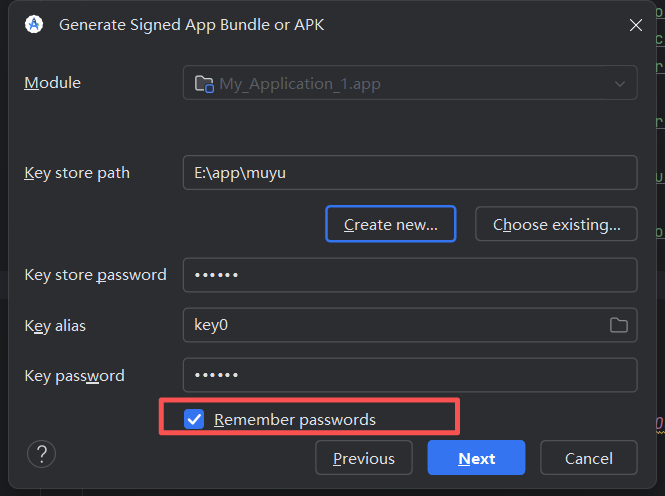Click the Android Studio logo in title bar
This screenshot has width=665, height=496.
pyautogui.click(x=33, y=25)
